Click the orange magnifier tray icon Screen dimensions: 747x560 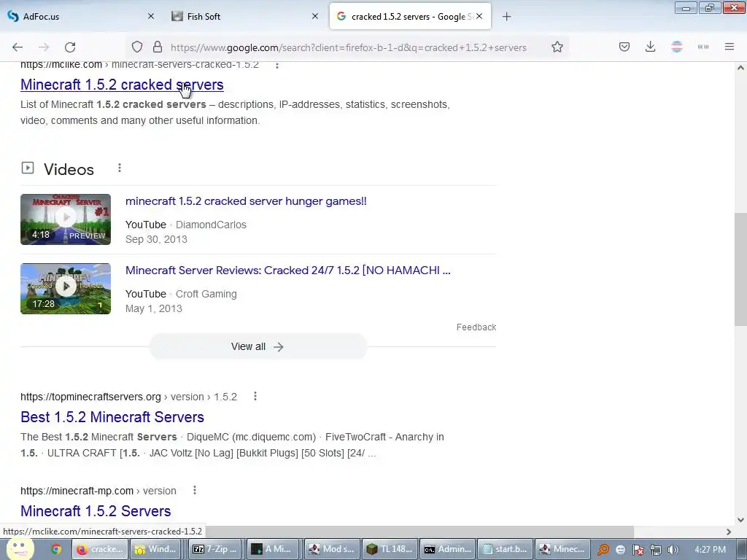(x=603, y=550)
